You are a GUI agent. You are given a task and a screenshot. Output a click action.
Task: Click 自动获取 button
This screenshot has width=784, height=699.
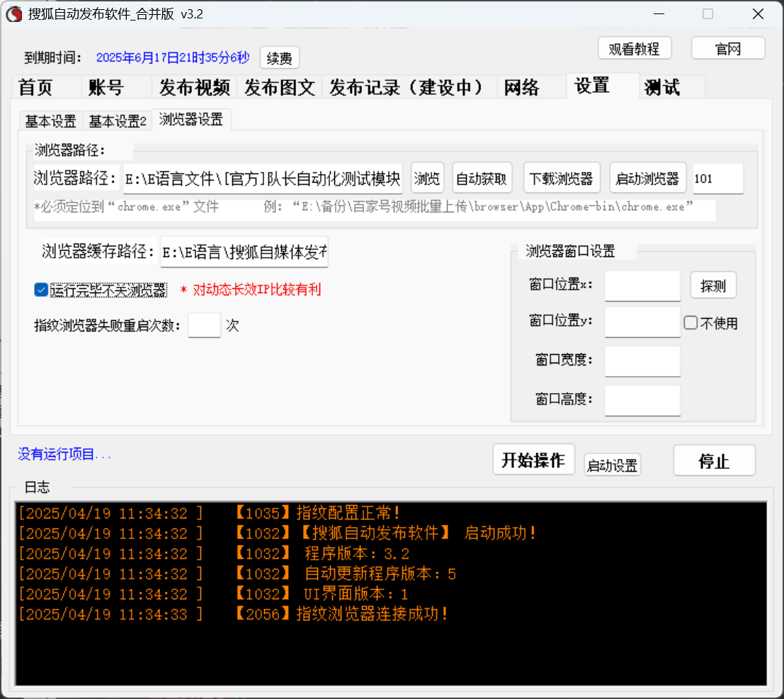pyautogui.click(x=482, y=178)
